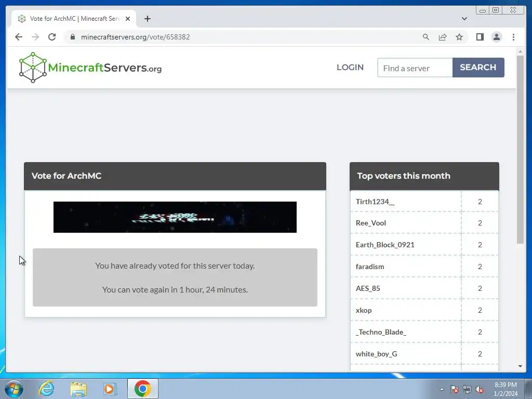This screenshot has width=532, height=399.
Task: Open the network tray icon
Action: [467, 389]
